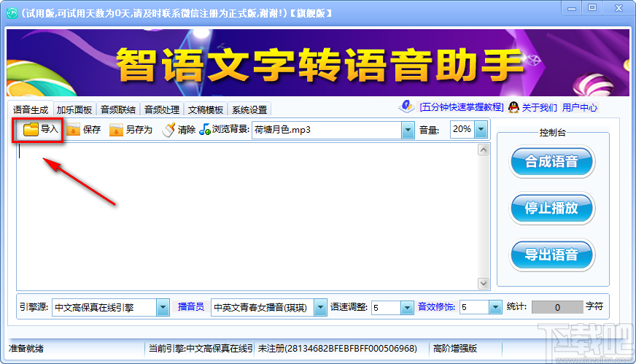Click the 浏览背景 music note icon
The height and width of the screenshot is (364, 636).
click(x=205, y=130)
